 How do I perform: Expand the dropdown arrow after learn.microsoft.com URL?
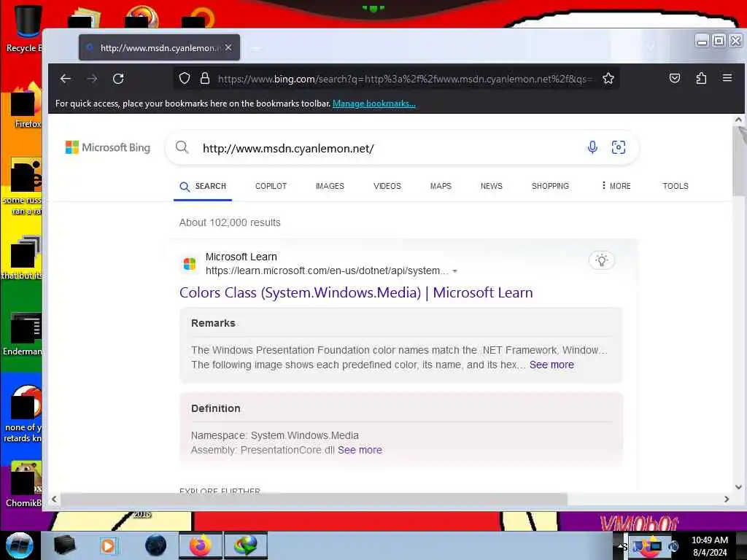(x=455, y=271)
